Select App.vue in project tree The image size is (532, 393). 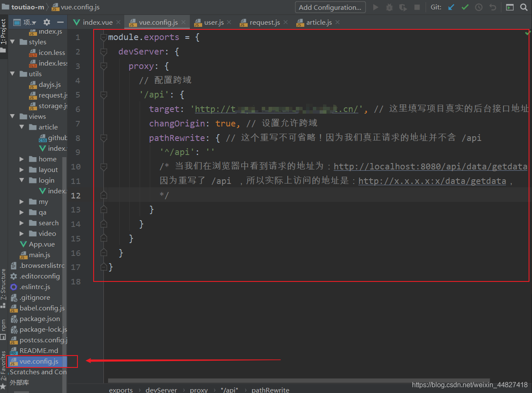(x=42, y=244)
